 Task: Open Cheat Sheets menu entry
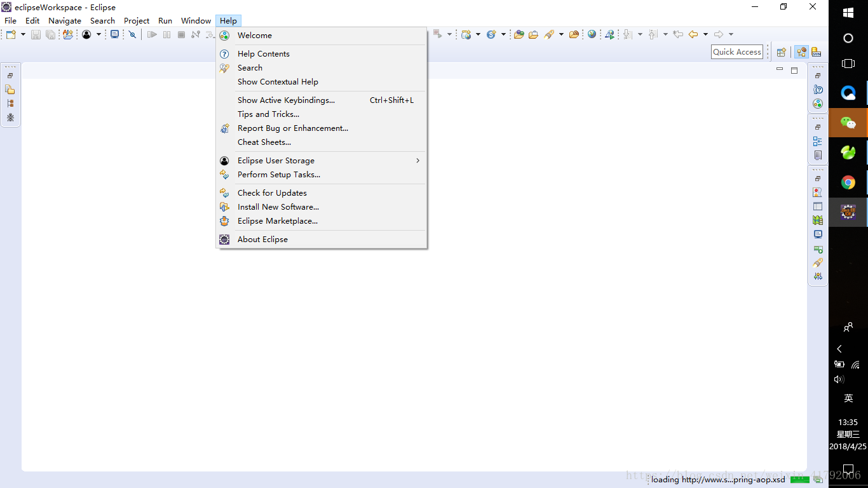[x=322, y=142]
